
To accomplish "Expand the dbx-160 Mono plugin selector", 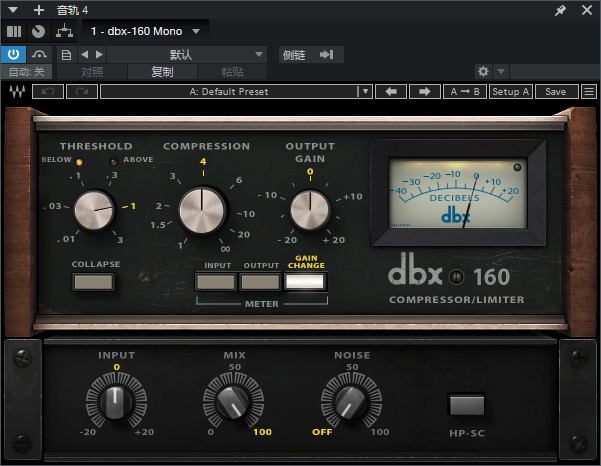I will 196,31.
